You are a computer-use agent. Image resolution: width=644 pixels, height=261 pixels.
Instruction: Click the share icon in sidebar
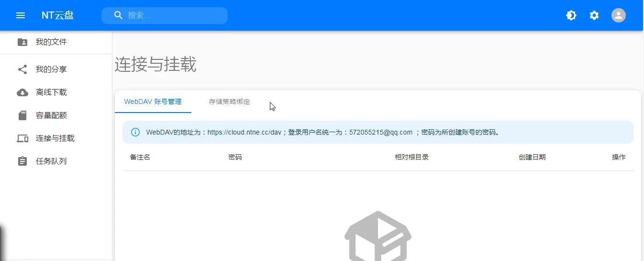[x=22, y=69]
